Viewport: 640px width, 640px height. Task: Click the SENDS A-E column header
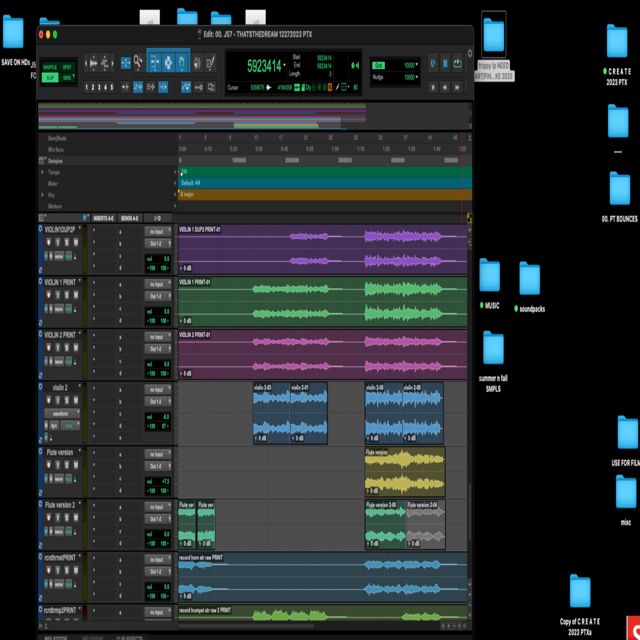click(129, 217)
